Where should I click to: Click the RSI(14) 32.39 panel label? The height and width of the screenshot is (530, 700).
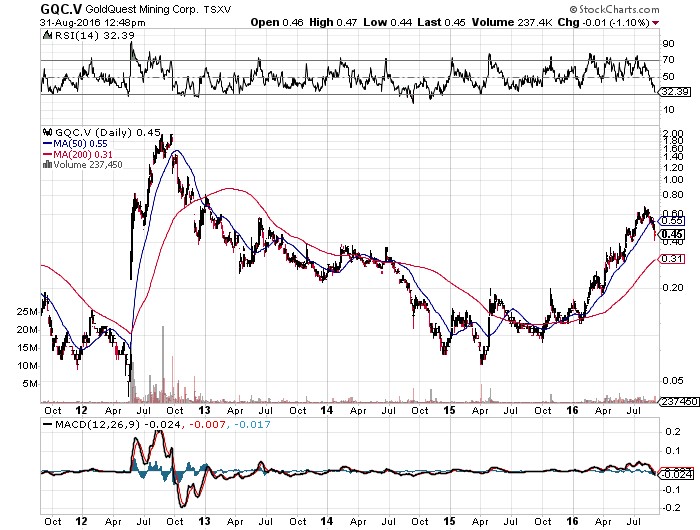click(94, 35)
